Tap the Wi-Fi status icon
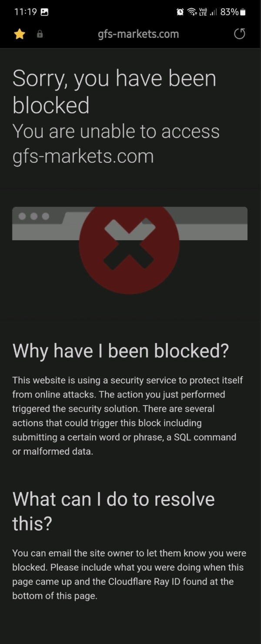This screenshot has width=261, height=644. (192, 12)
